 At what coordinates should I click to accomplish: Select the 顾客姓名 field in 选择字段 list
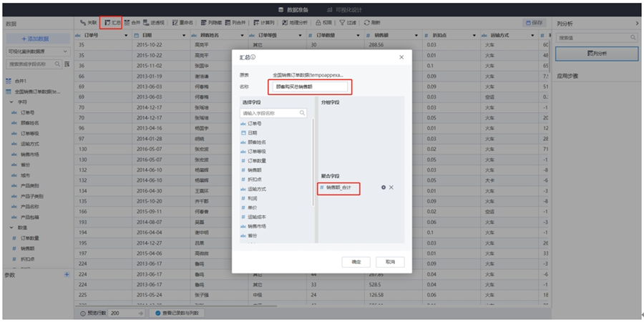(x=258, y=142)
